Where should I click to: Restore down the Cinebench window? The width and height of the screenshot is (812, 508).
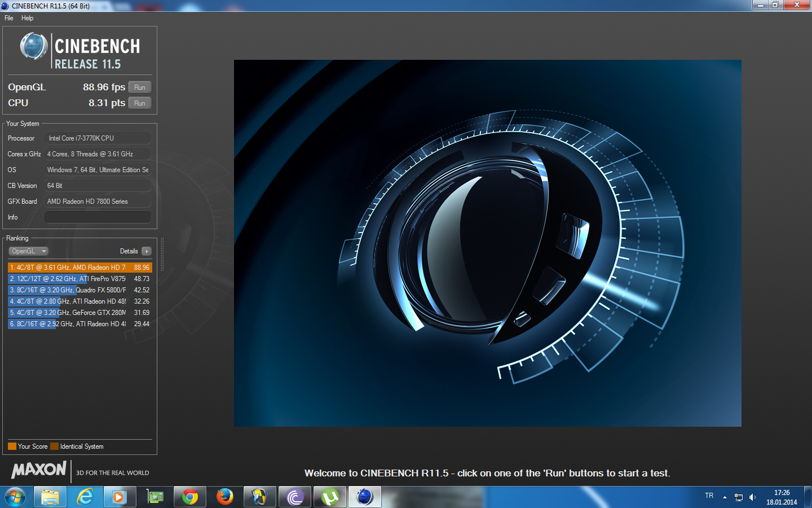tap(775, 5)
